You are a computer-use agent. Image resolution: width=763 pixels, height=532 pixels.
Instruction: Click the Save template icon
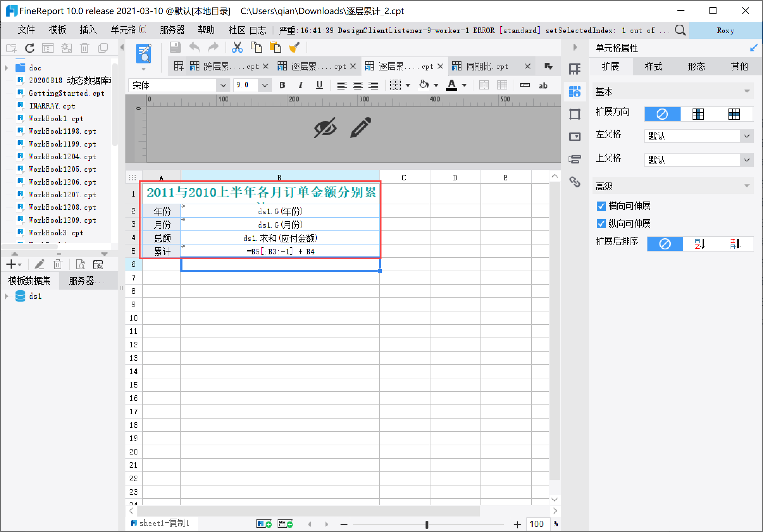(175, 48)
